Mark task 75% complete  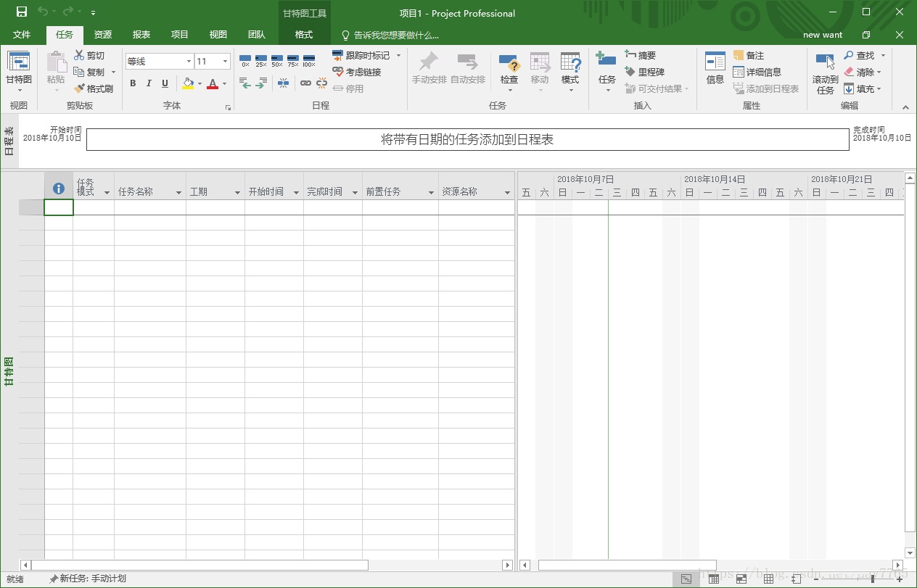293,60
